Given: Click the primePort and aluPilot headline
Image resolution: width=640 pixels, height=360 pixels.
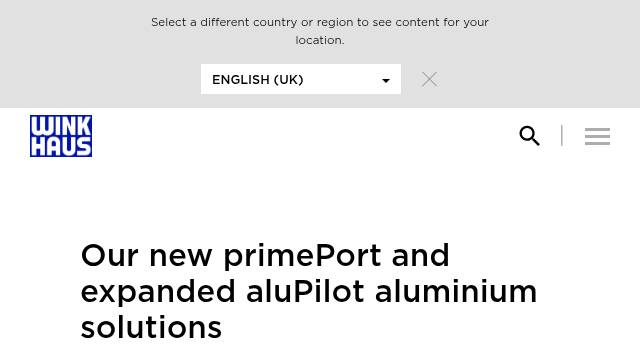Looking at the screenshot, I should click(309, 291).
